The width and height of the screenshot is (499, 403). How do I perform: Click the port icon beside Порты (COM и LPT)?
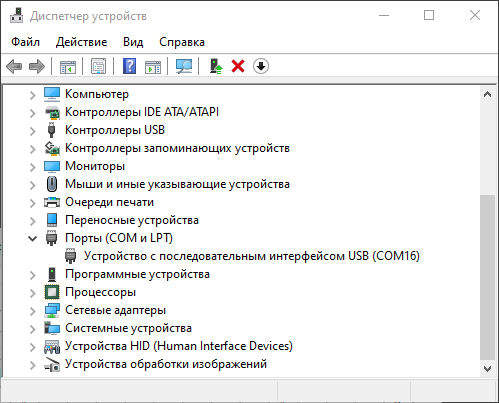51,238
